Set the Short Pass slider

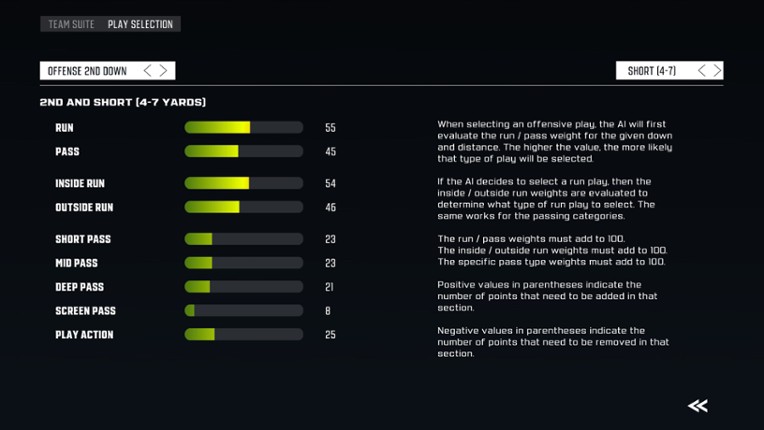[x=244, y=240]
